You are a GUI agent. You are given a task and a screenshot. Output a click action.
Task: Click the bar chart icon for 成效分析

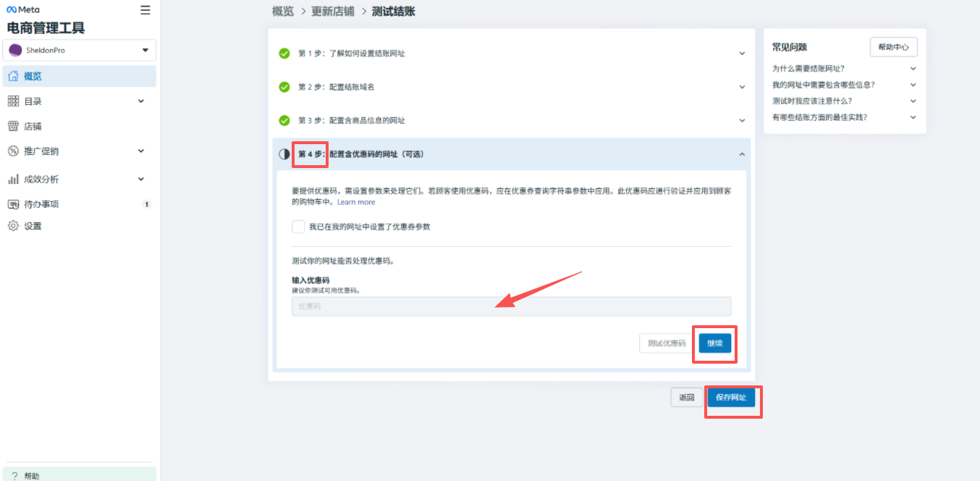point(13,179)
